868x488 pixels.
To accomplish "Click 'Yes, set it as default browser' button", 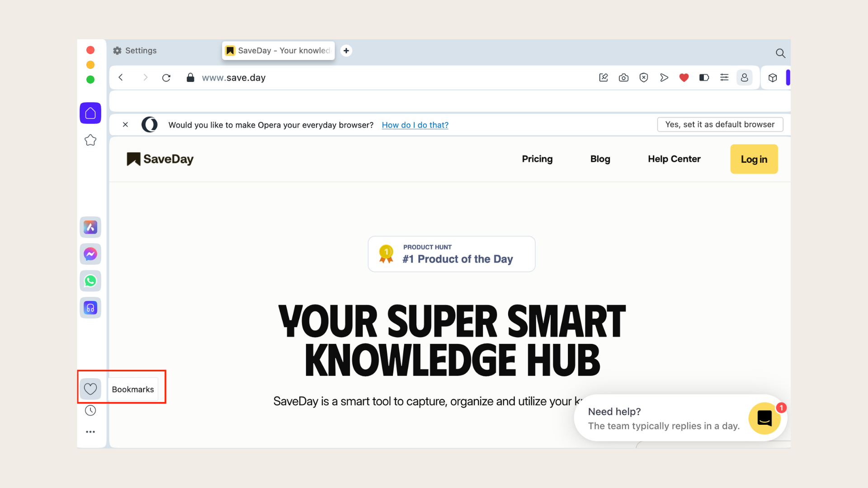I will 720,124.
